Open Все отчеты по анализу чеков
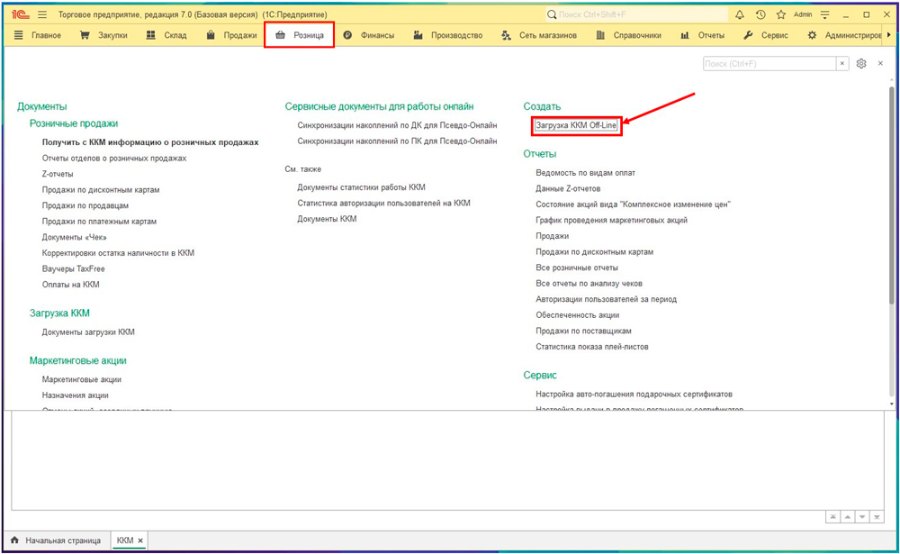The height and width of the screenshot is (554, 900). click(x=589, y=283)
